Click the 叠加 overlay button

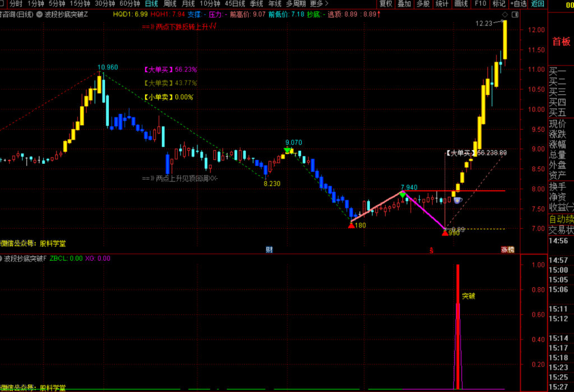(x=404, y=4)
